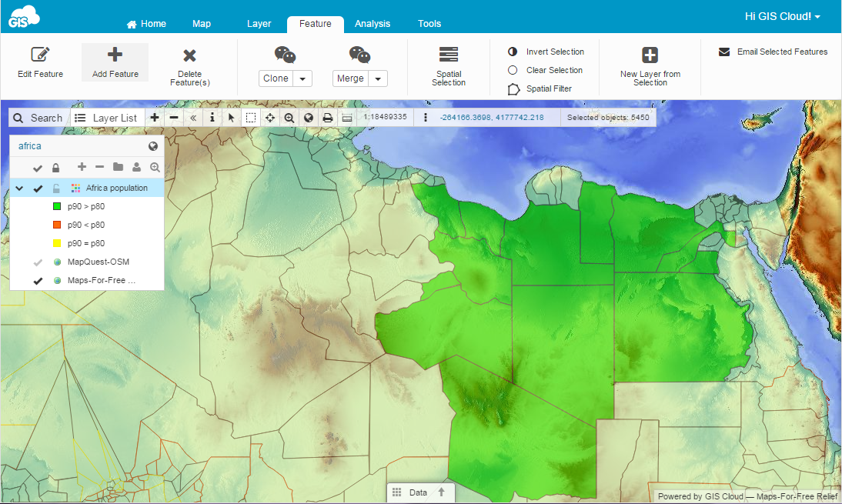The height and width of the screenshot is (504, 842).
Task: Click the green p90 > p80 legend swatch
Action: (57, 207)
